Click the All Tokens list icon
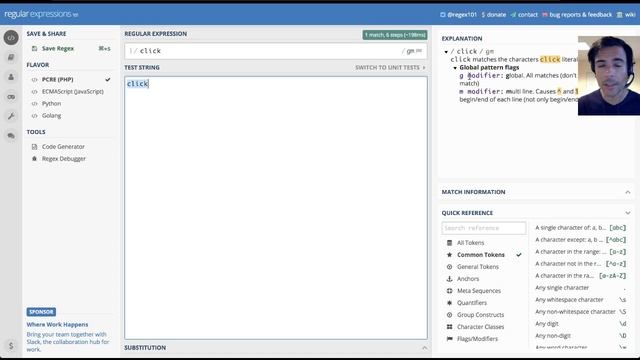This screenshot has height=360, width=640. (449, 243)
